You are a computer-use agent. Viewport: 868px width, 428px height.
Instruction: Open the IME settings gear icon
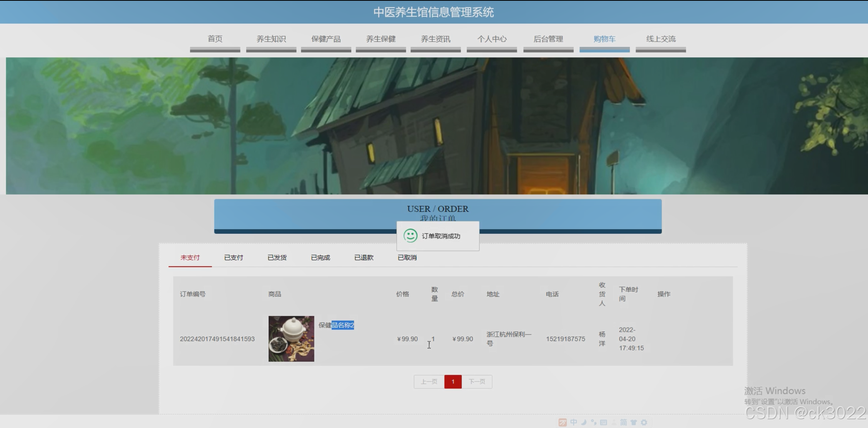[x=644, y=422]
